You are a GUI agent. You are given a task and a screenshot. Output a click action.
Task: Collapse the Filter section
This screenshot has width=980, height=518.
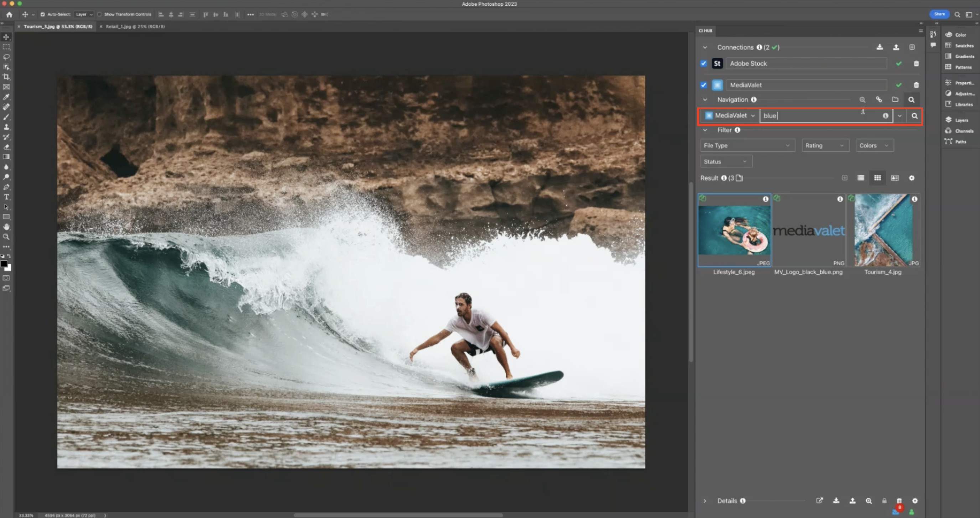[x=705, y=130]
